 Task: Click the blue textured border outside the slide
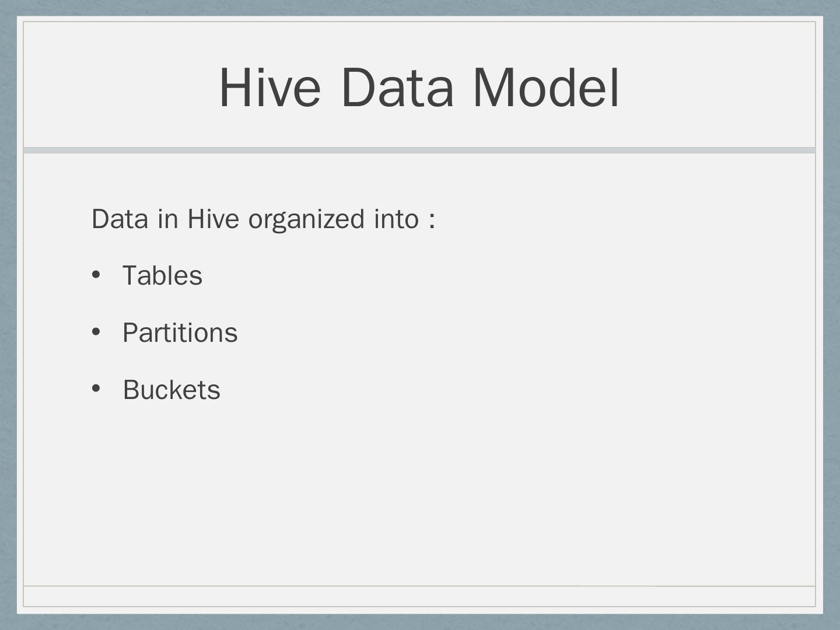[x=8, y=315]
